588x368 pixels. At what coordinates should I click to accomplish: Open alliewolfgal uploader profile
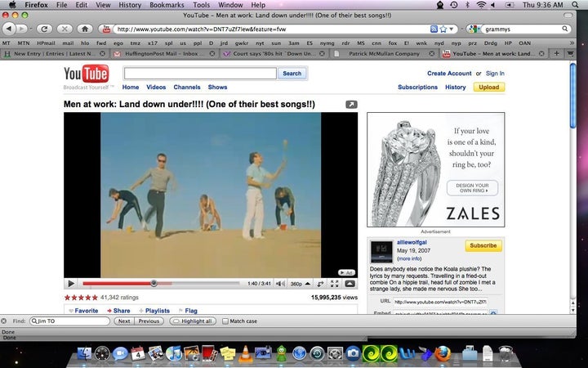click(412, 243)
